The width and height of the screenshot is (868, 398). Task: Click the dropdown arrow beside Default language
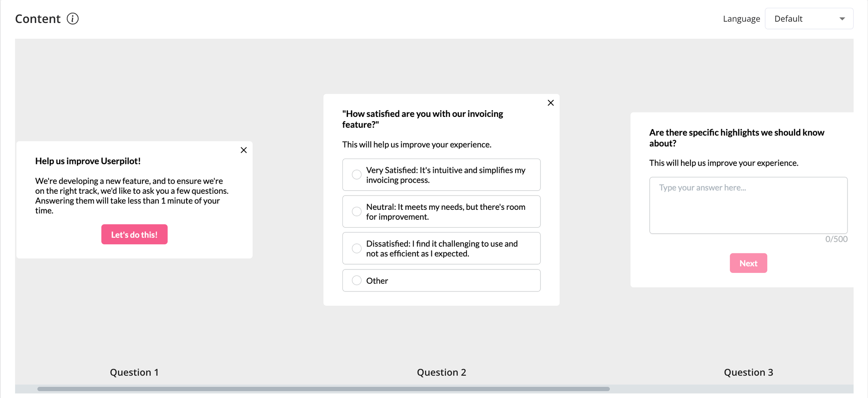click(842, 19)
